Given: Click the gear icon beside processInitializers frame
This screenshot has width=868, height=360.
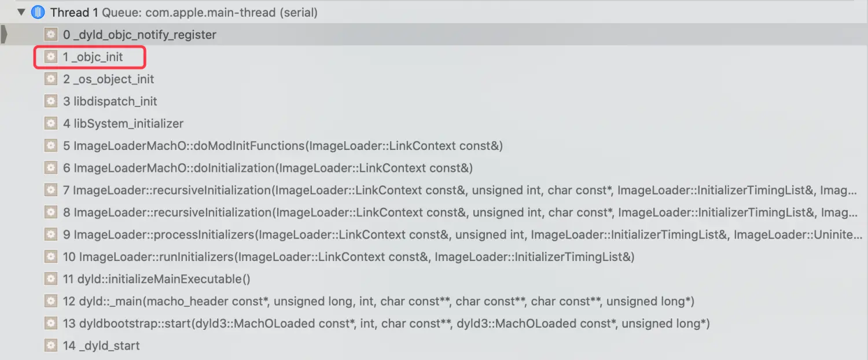Looking at the screenshot, I should pos(51,234).
